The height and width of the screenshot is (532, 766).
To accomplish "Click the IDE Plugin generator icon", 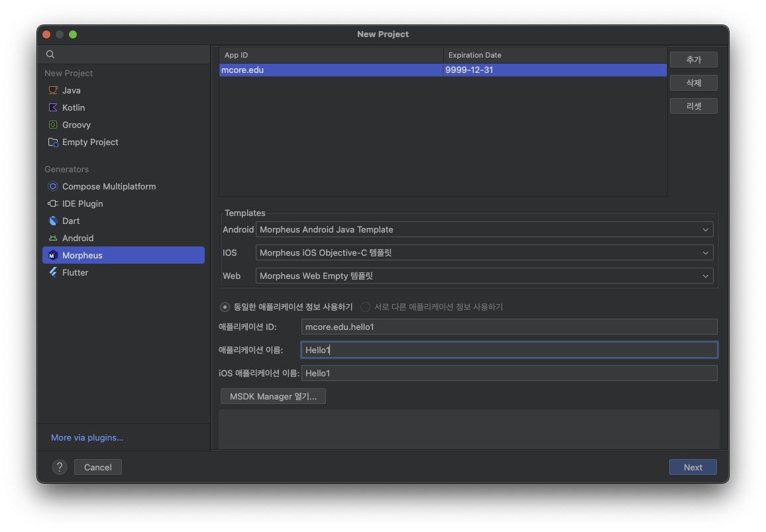I will [x=53, y=203].
